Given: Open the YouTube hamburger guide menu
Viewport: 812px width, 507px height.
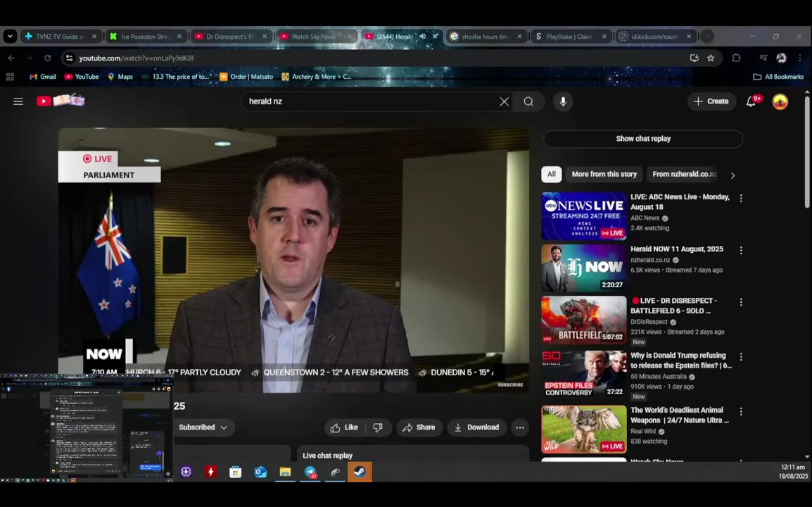Looking at the screenshot, I should coord(18,101).
